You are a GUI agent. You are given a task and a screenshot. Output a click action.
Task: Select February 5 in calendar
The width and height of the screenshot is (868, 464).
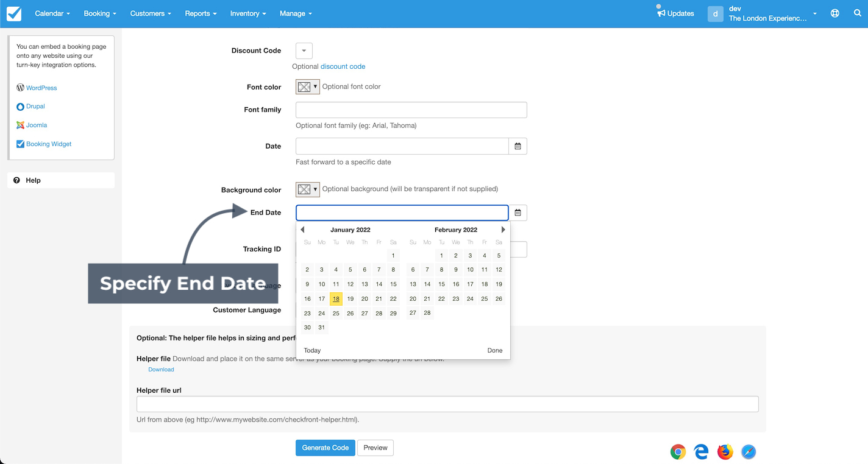click(499, 256)
